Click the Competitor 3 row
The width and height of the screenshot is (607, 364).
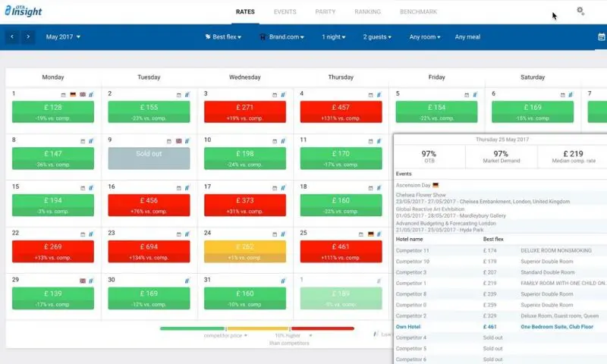(501, 272)
